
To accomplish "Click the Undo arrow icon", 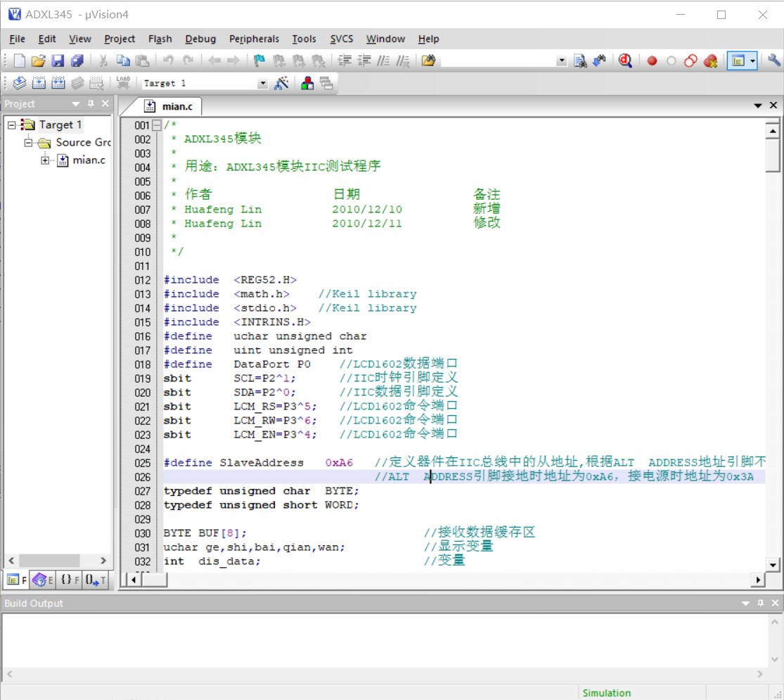I will pos(169,61).
